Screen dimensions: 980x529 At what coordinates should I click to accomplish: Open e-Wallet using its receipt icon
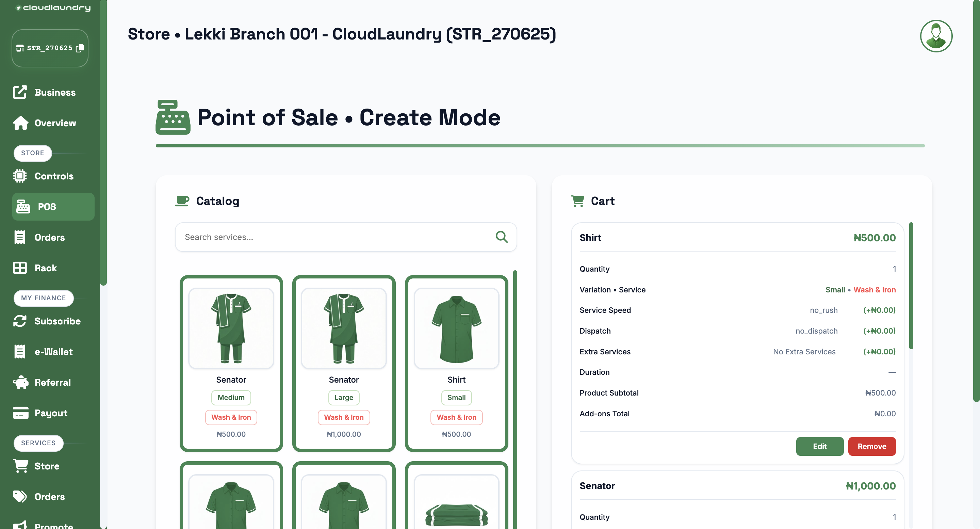(x=20, y=351)
